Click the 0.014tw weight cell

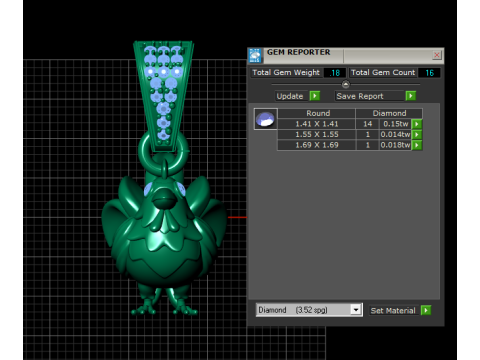pos(395,134)
